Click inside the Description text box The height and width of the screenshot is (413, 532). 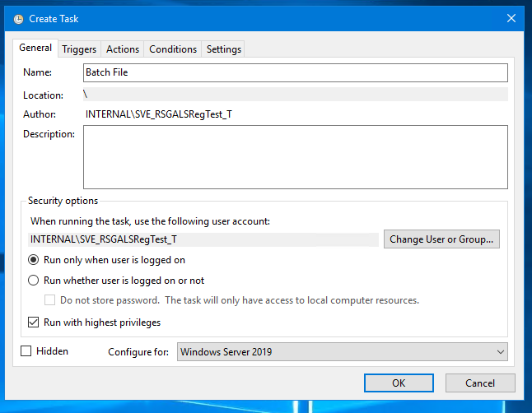295,157
